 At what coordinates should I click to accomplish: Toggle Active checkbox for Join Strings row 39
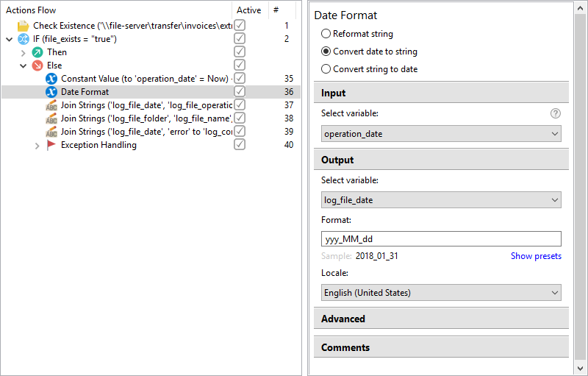[x=240, y=131]
